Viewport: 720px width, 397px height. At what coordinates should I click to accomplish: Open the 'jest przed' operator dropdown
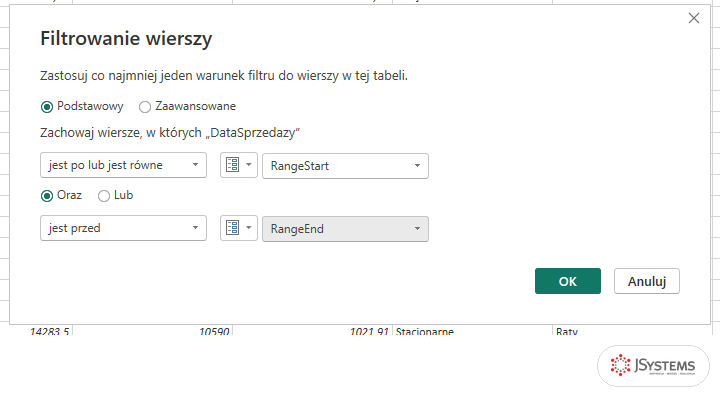(124, 228)
